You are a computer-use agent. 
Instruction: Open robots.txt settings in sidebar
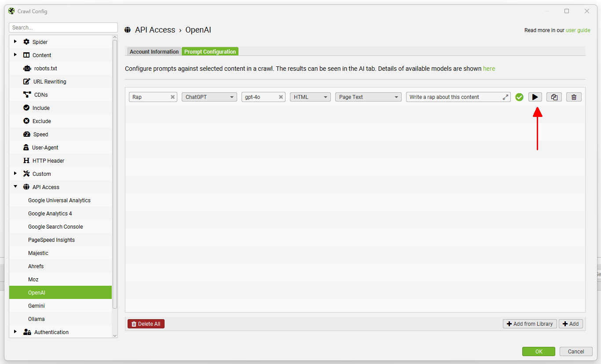pyautogui.click(x=45, y=69)
